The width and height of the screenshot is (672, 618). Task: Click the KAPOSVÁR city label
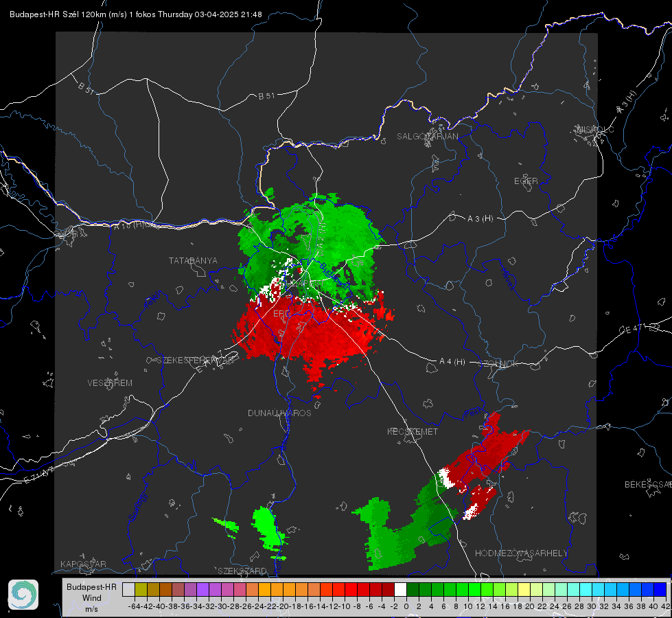pos(83,564)
